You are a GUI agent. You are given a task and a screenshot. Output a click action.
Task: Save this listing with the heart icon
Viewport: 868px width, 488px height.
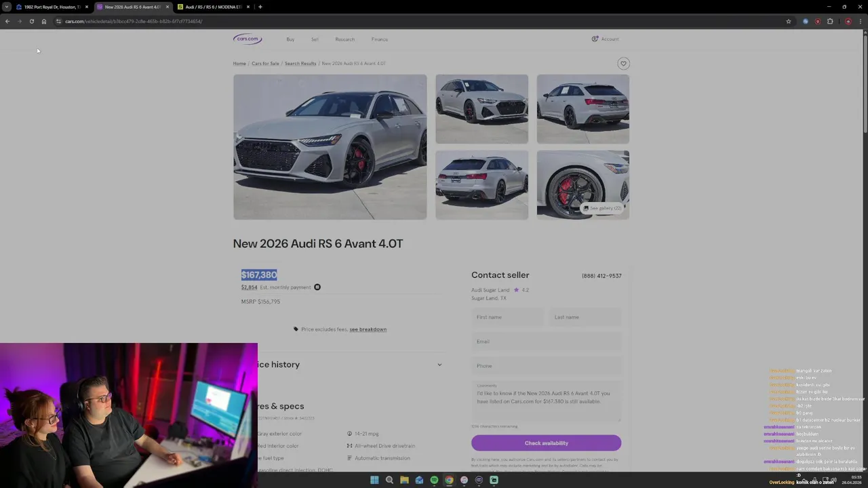click(x=623, y=64)
